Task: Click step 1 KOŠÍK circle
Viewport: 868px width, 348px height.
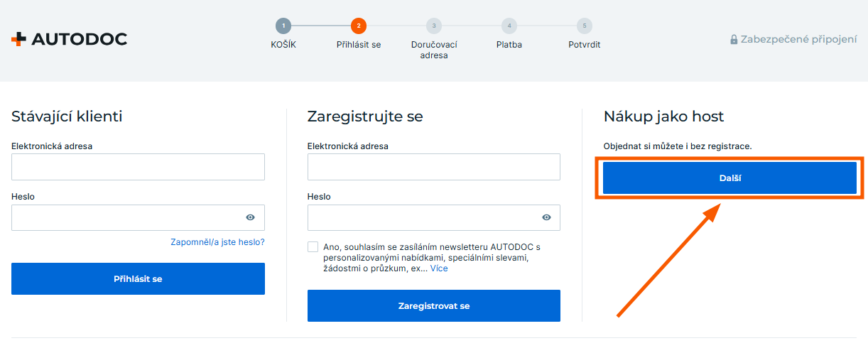Action: click(283, 26)
